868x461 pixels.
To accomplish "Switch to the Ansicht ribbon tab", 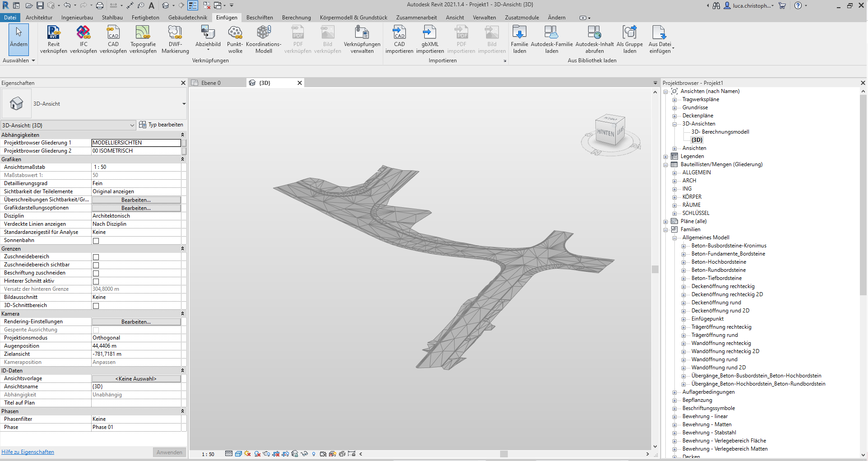I will coord(455,18).
